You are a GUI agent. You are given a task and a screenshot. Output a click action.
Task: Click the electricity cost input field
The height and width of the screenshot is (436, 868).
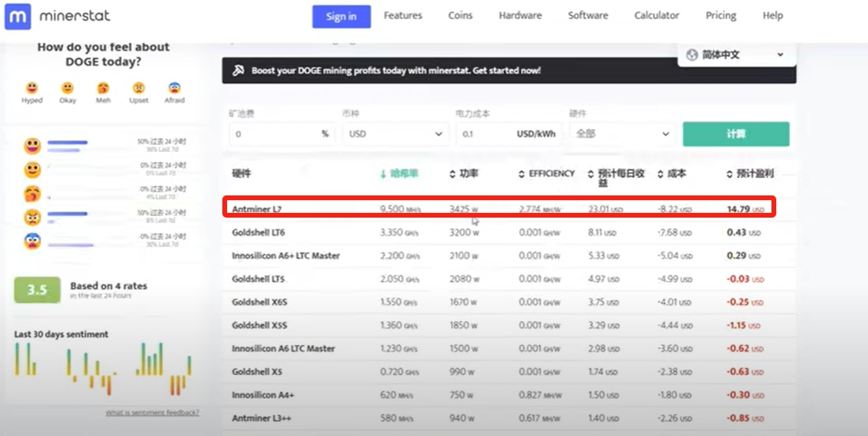click(x=509, y=134)
